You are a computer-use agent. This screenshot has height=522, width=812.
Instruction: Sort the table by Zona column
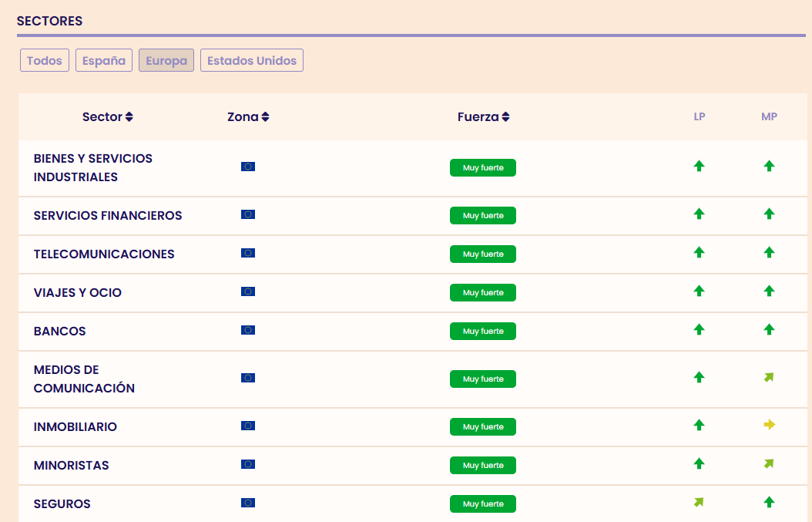(248, 117)
